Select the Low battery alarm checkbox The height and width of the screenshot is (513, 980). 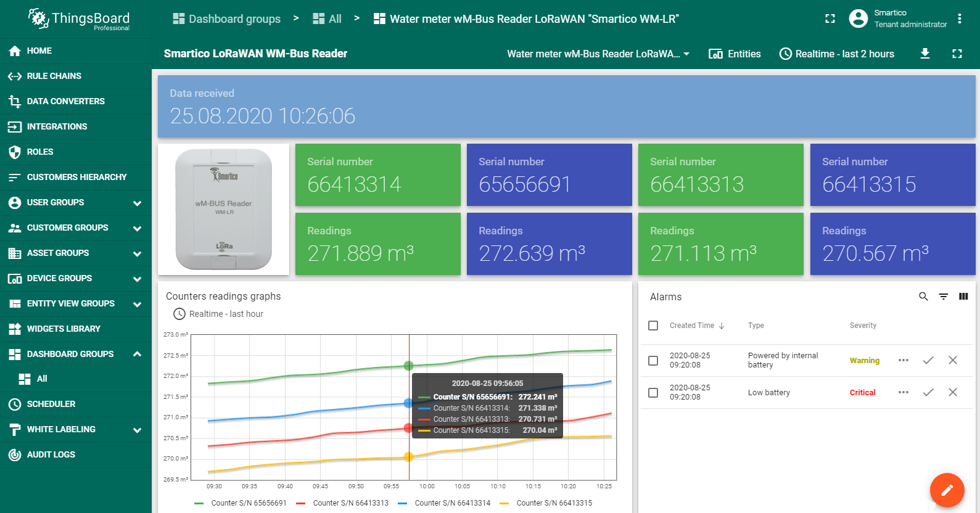coord(654,393)
